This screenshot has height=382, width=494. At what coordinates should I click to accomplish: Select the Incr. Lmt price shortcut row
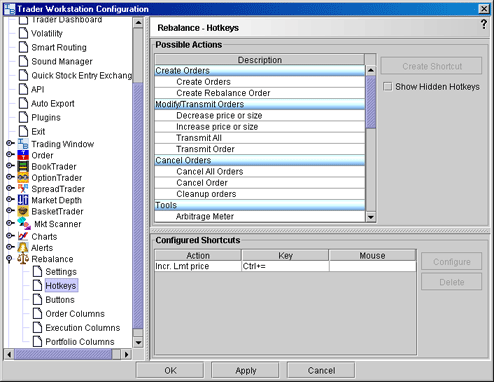tap(285, 266)
